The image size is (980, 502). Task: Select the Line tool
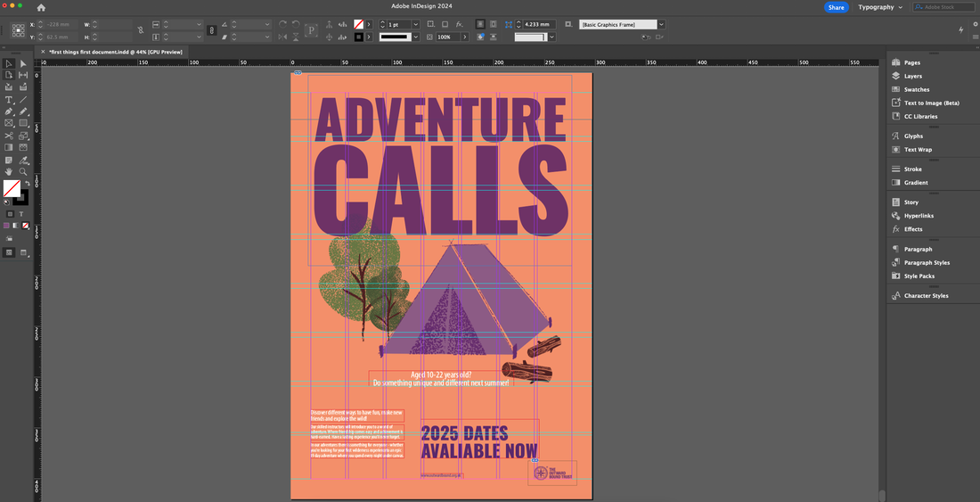[23, 99]
